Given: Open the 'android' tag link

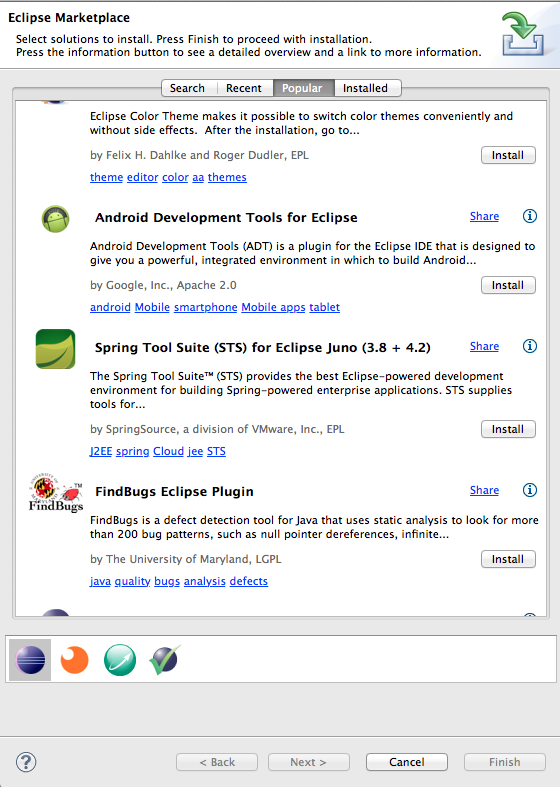Looking at the screenshot, I should point(110,307).
